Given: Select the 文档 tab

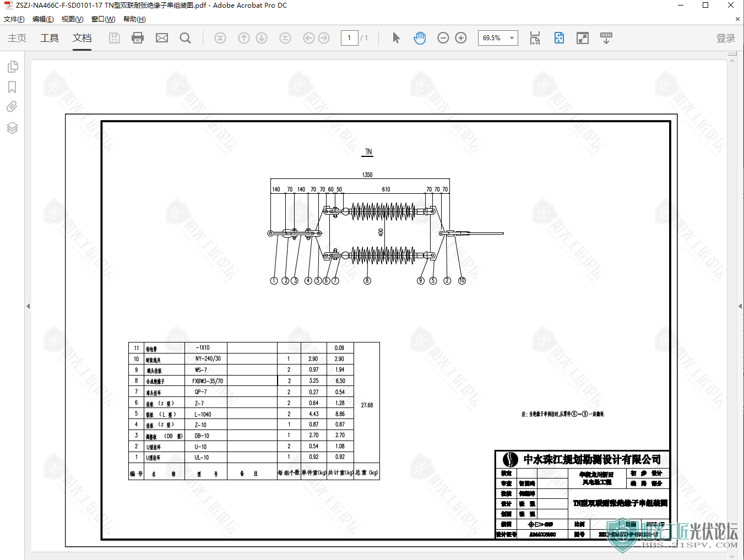Looking at the screenshot, I should tap(82, 38).
